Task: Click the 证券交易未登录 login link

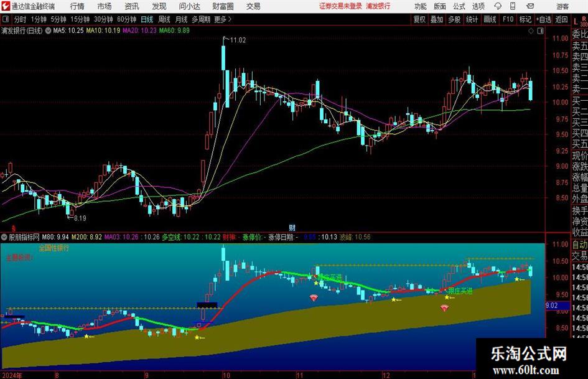Action: 340,6
